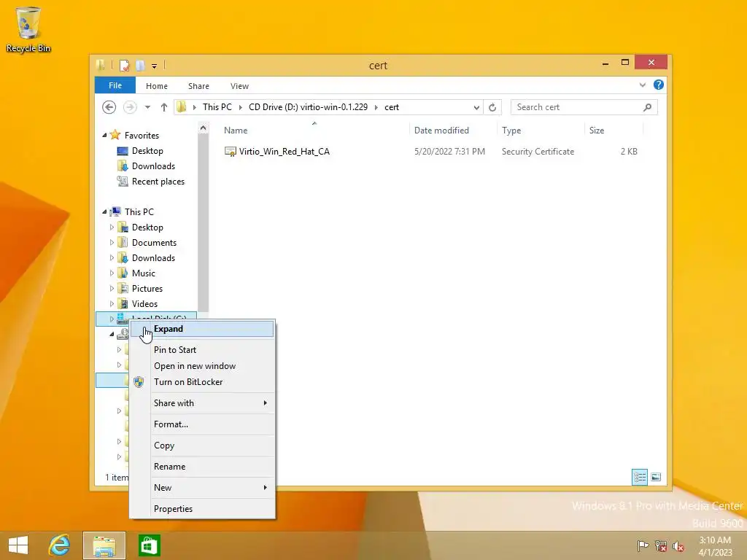Launch Internet Explorer from the taskbar
Image resolution: width=747 pixels, height=560 pixels.
(x=60, y=545)
